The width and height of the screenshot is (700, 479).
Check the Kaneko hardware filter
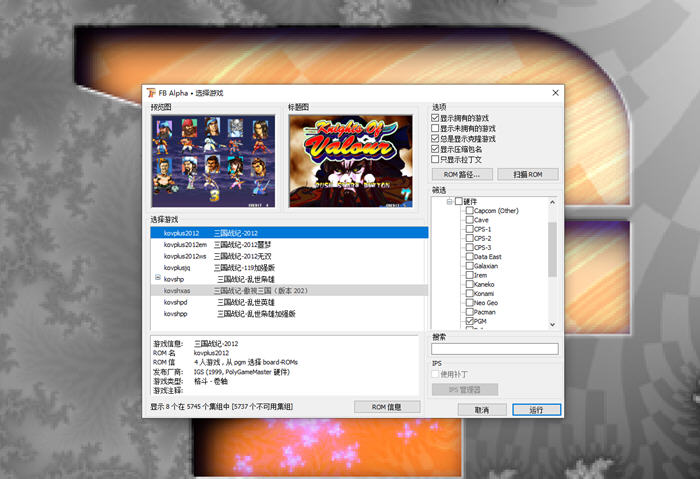(469, 284)
